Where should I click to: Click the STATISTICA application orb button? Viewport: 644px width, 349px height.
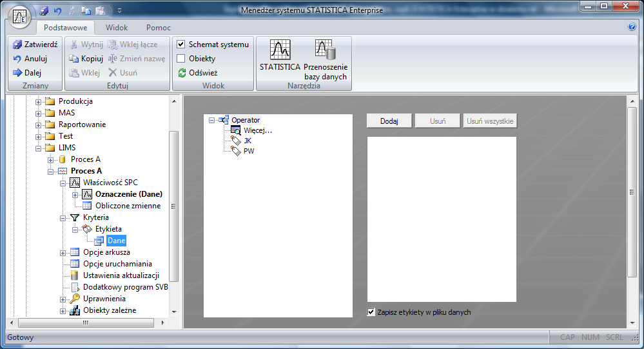(x=19, y=17)
